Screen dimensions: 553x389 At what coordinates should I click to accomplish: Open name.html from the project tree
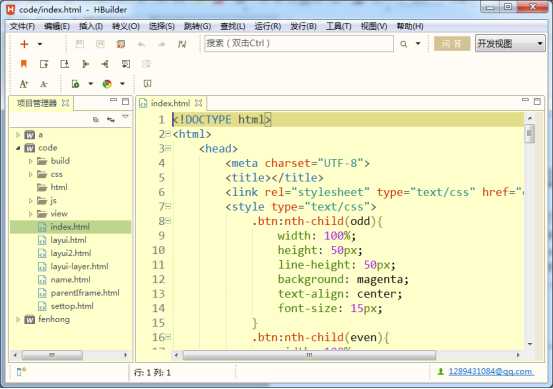(x=64, y=280)
